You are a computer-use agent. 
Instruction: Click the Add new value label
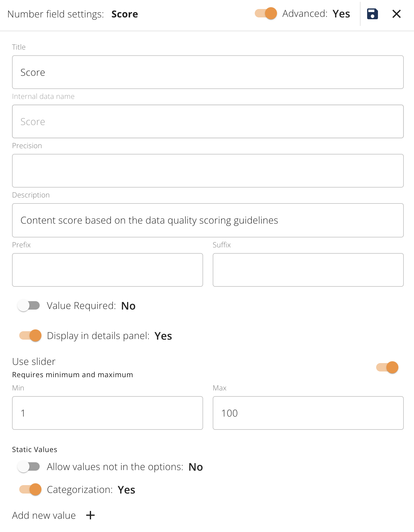point(44,515)
